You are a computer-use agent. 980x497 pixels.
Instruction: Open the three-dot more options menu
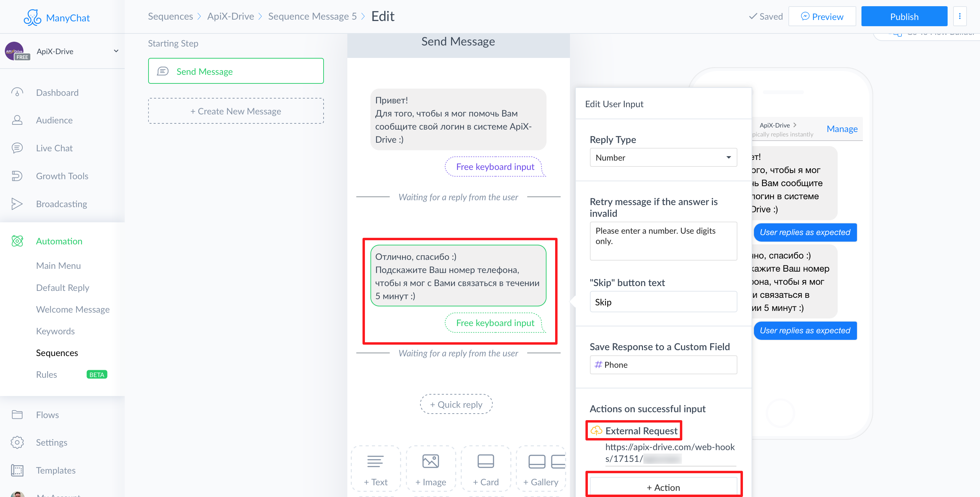pyautogui.click(x=959, y=16)
